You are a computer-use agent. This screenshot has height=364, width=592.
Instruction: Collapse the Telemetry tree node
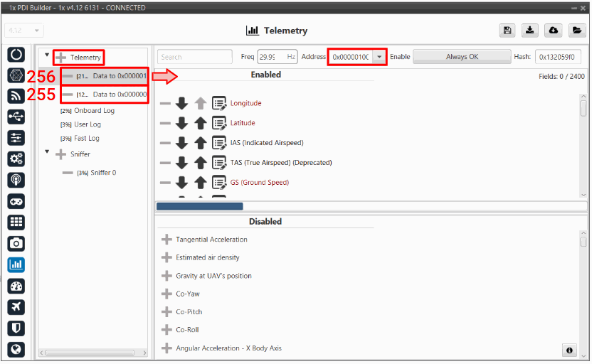tap(48, 56)
